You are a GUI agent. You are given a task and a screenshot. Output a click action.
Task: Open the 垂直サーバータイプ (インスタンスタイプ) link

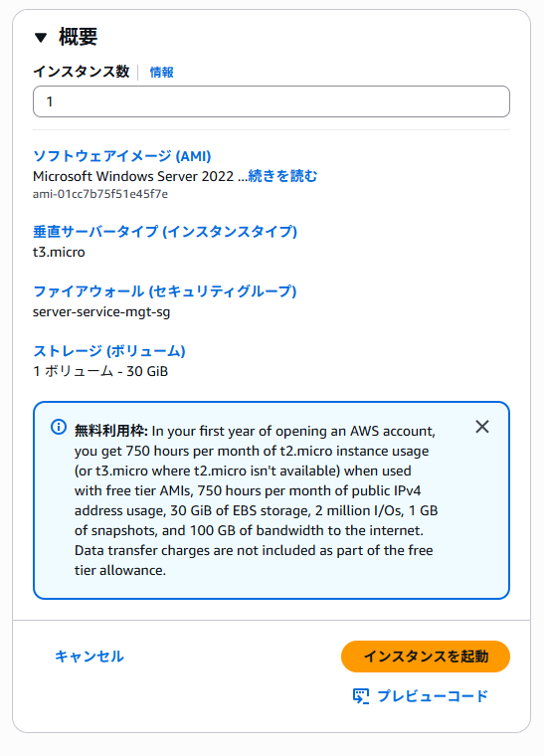(x=165, y=232)
